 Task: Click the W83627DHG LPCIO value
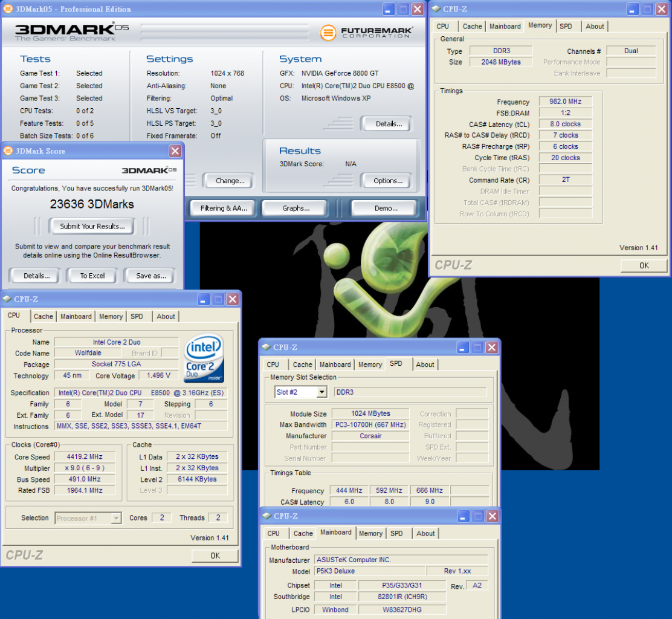(x=402, y=610)
